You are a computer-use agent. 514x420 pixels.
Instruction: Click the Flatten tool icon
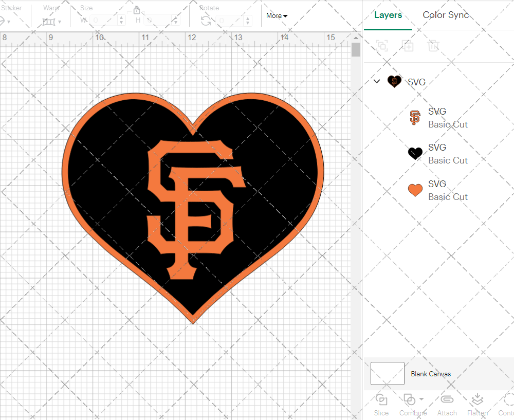click(477, 400)
